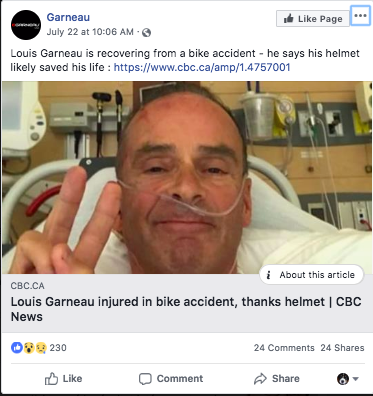View the 24 Shares list
373x396 pixels.
(342, 348)
